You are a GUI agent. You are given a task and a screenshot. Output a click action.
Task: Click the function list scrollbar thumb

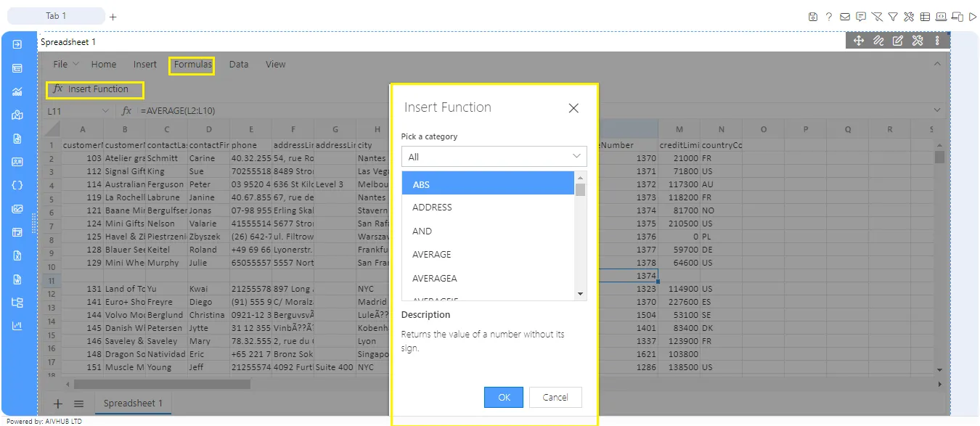coord(580,190)
